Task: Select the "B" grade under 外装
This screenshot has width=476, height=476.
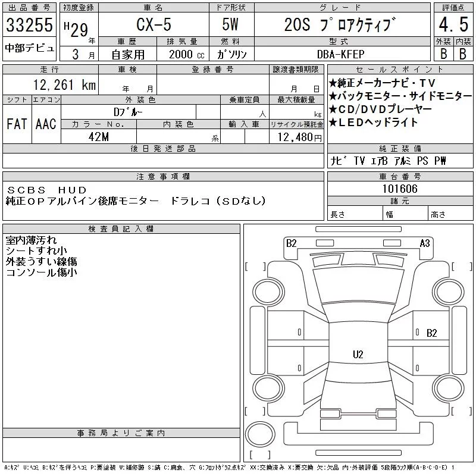Action: (444, 54)
